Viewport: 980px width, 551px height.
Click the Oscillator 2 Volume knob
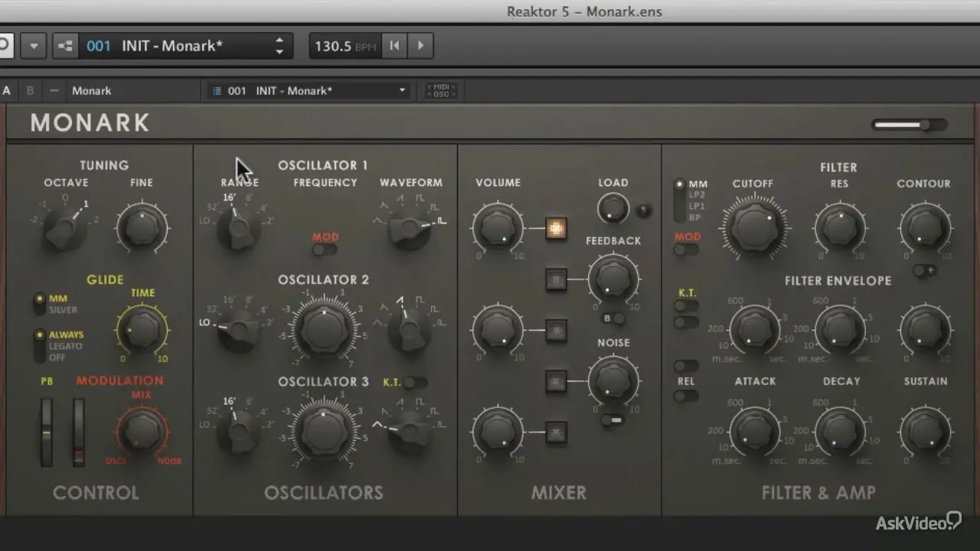coord(498,330)
